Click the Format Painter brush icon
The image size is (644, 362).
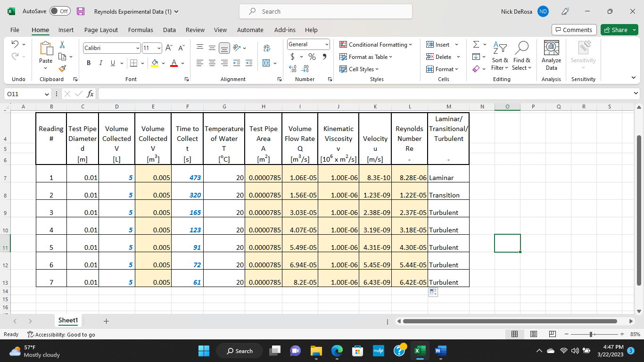62,68
